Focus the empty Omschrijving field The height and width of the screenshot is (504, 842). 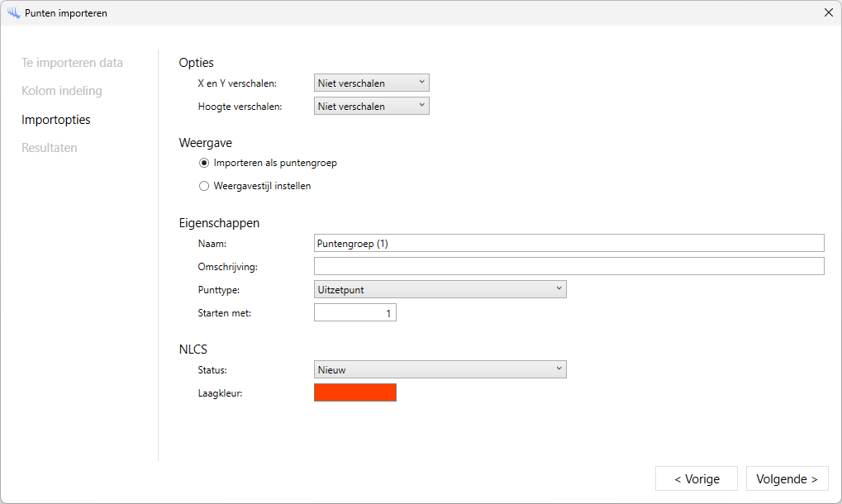point(568,266)
